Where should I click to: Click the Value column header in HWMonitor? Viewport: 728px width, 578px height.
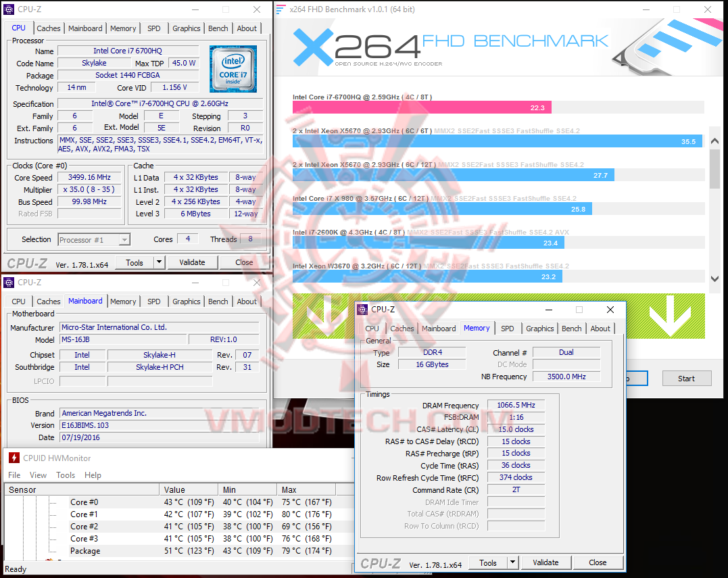pos(189,490)
